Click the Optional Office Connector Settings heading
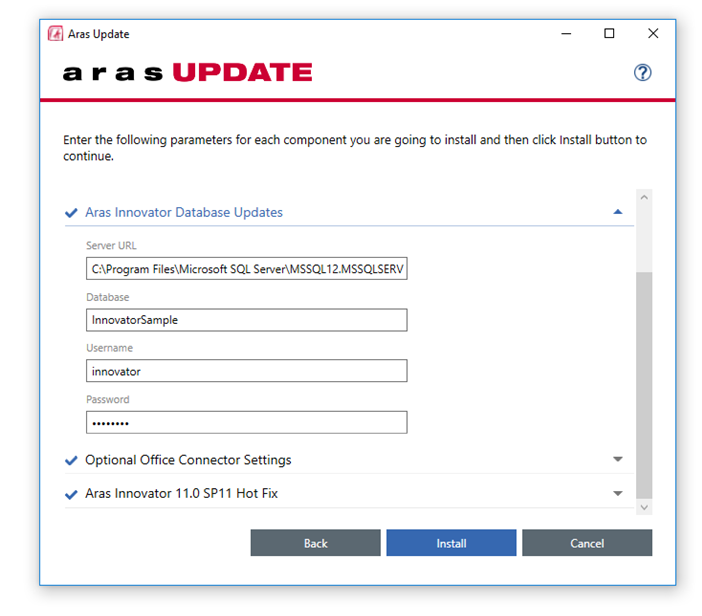 pyautogui.click(x=188, y=460)
